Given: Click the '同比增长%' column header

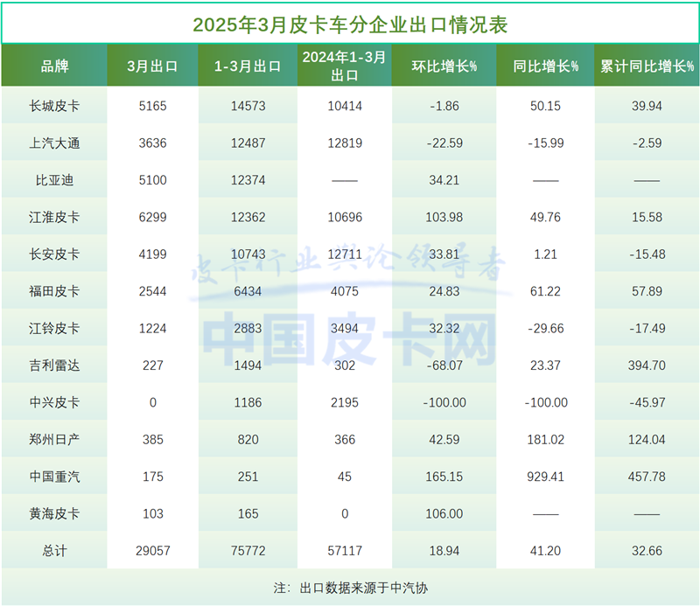Looking at the screenshot, I should click(x=545, y=66).
